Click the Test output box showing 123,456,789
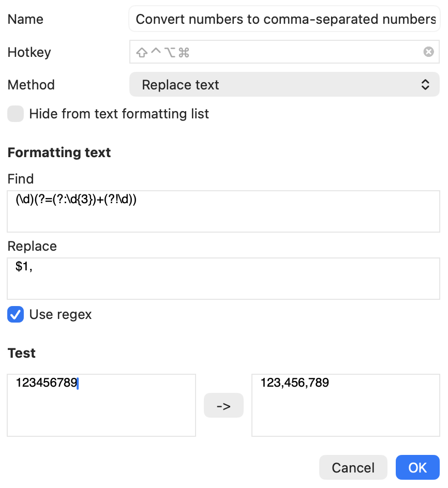This screenshot has width=448, height=488. coord(346,405)
